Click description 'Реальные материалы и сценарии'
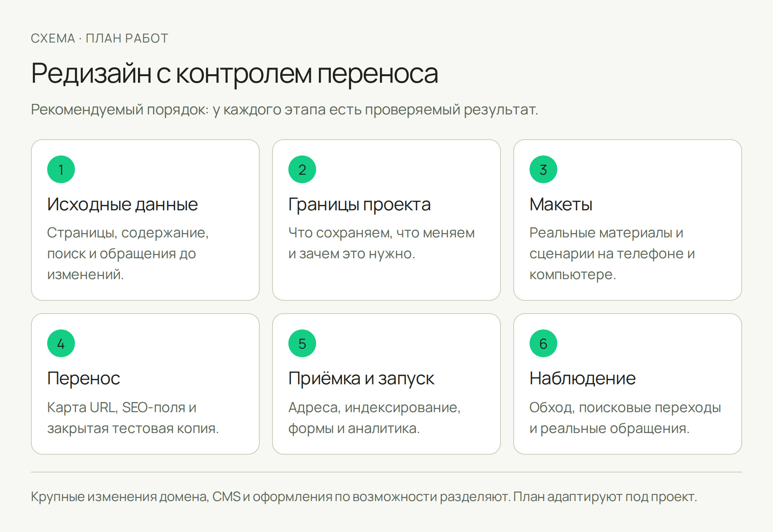 [x=612, y=254]
